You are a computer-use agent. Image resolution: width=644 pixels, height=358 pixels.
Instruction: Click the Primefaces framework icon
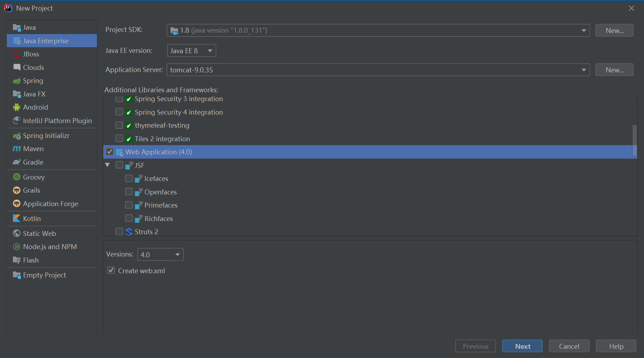139,205
